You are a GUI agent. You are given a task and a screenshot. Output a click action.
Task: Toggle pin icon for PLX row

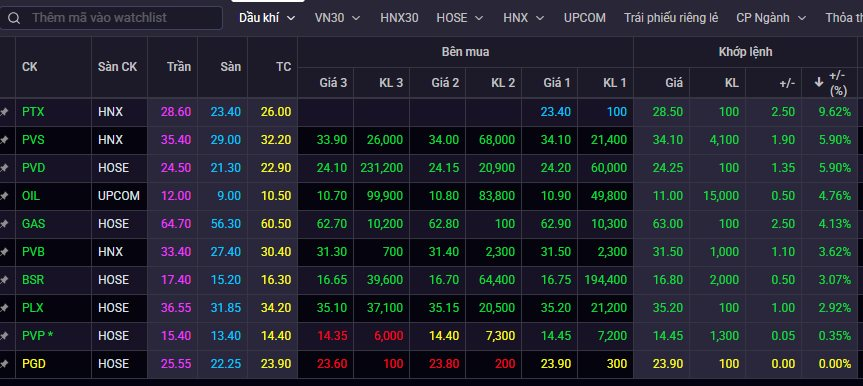[4, 308]
